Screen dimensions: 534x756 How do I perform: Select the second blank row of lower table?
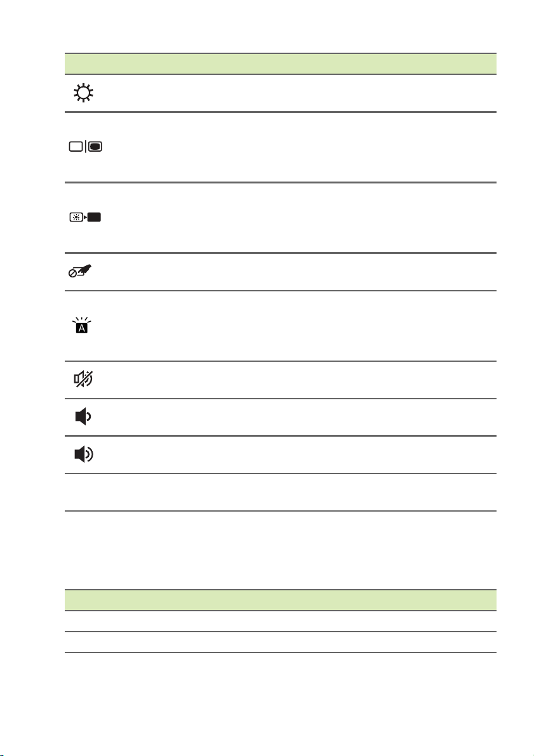(x=281, y=642)
